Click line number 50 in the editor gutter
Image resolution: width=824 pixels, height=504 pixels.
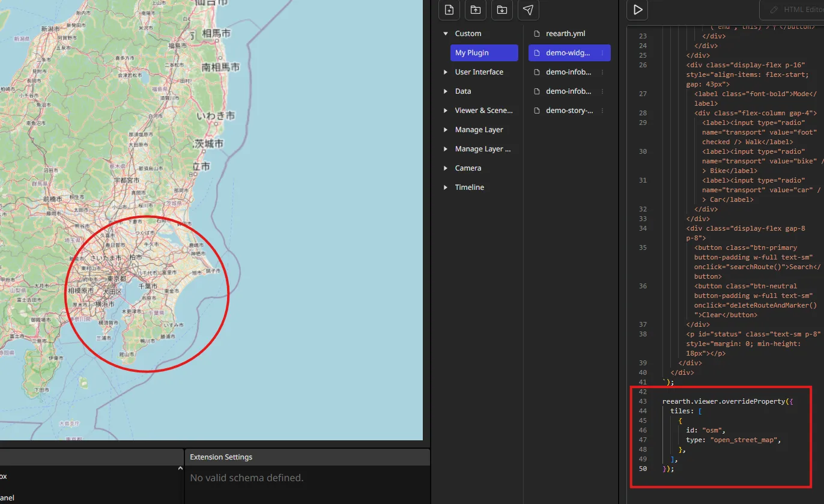click(x=643, y=469)
